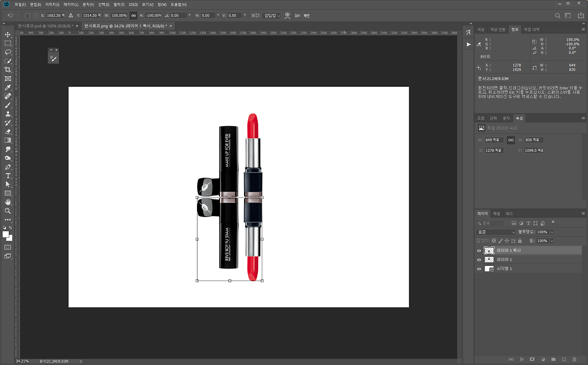The image size is (588, 365).
Task: Click the delete layer trash icon
Action: 574,360
